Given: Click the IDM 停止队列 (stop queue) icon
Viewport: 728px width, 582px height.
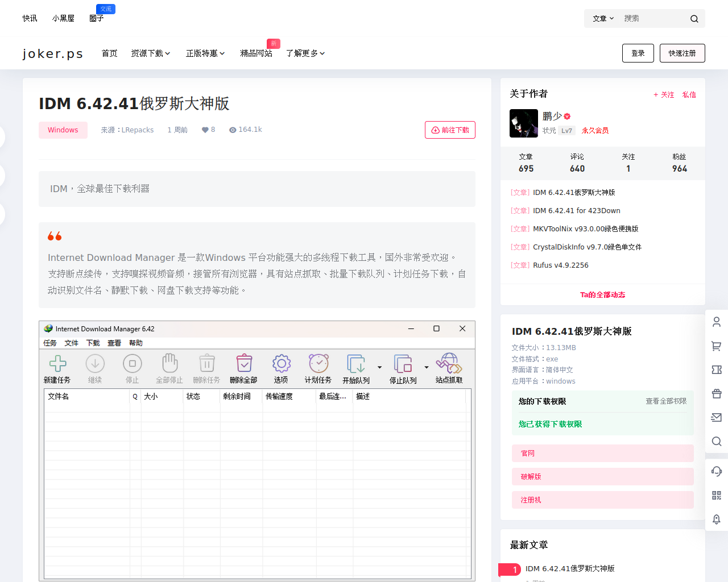Looking at the screenshot, I should pos(403,363).
